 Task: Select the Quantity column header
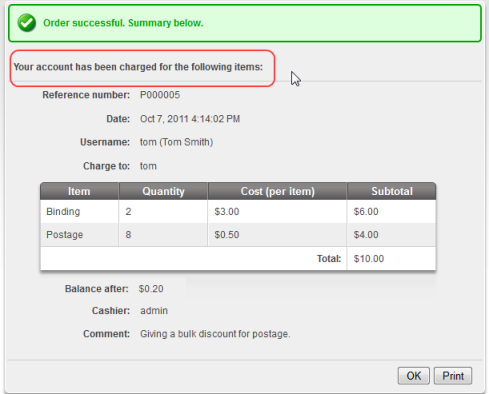pyautogui.click(x=163, y=191)
